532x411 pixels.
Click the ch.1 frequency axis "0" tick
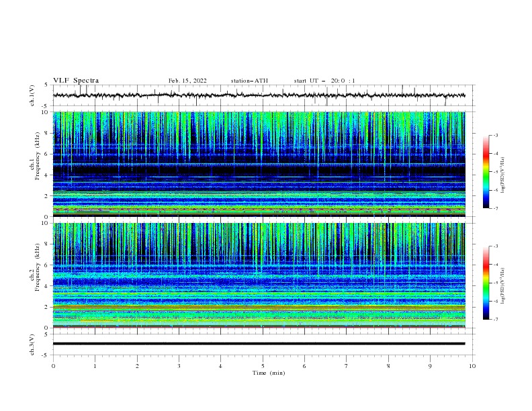[x=46, y=217]
